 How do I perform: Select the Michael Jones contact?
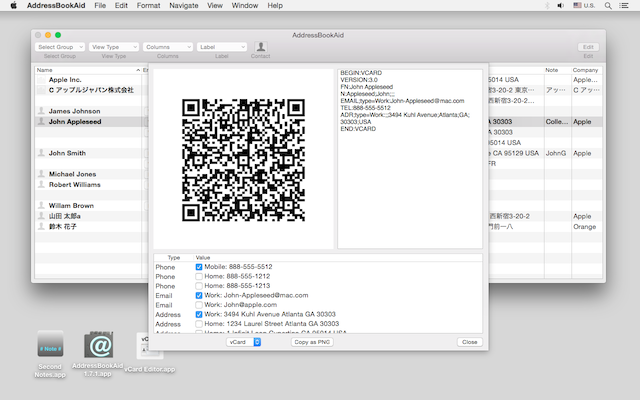(x=73, y=174)
